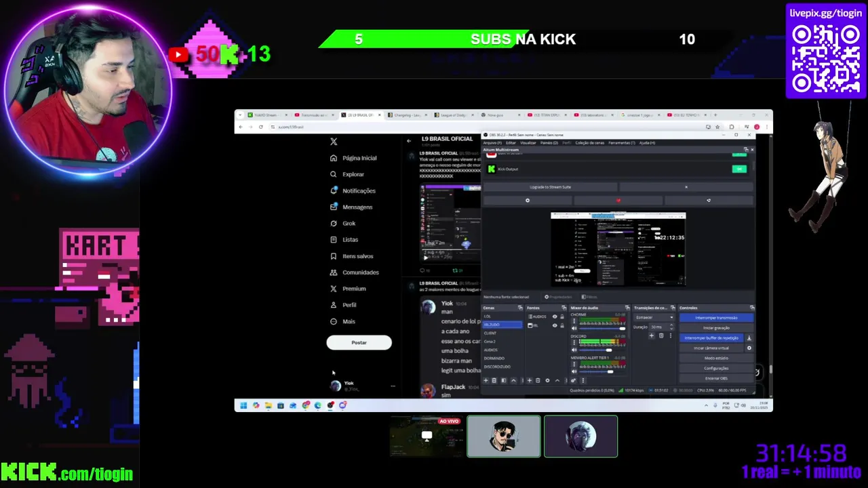Delete selected source with Fontes trash icon
868x488 pixels.
coord(538,380)
